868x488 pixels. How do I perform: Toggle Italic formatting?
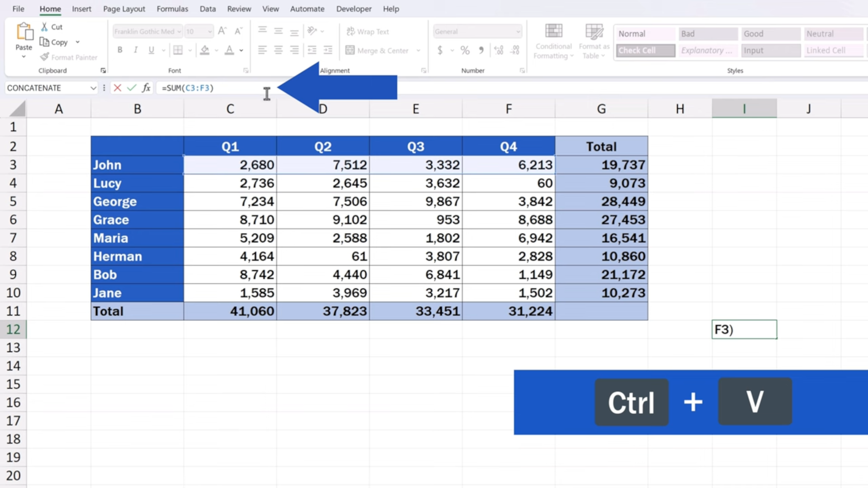click(x=136, y=50)
